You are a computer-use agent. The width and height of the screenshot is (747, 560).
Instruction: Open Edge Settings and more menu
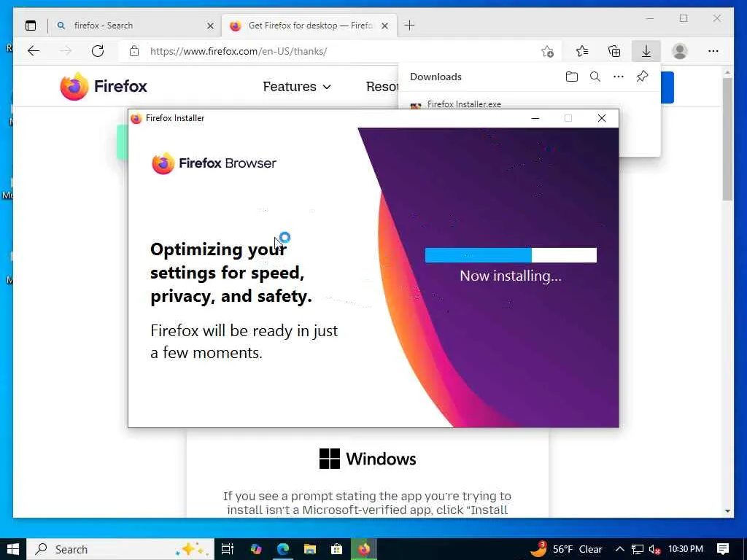(x=713, y=51)
